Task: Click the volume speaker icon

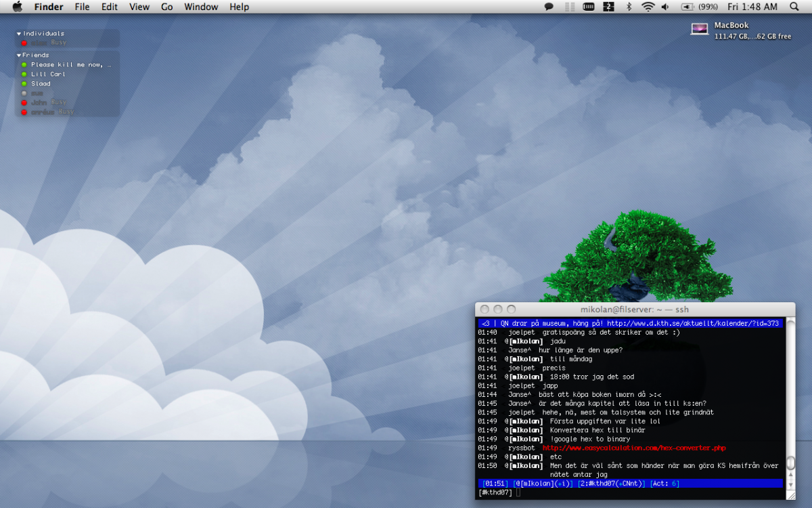Action: pos(665,7)
